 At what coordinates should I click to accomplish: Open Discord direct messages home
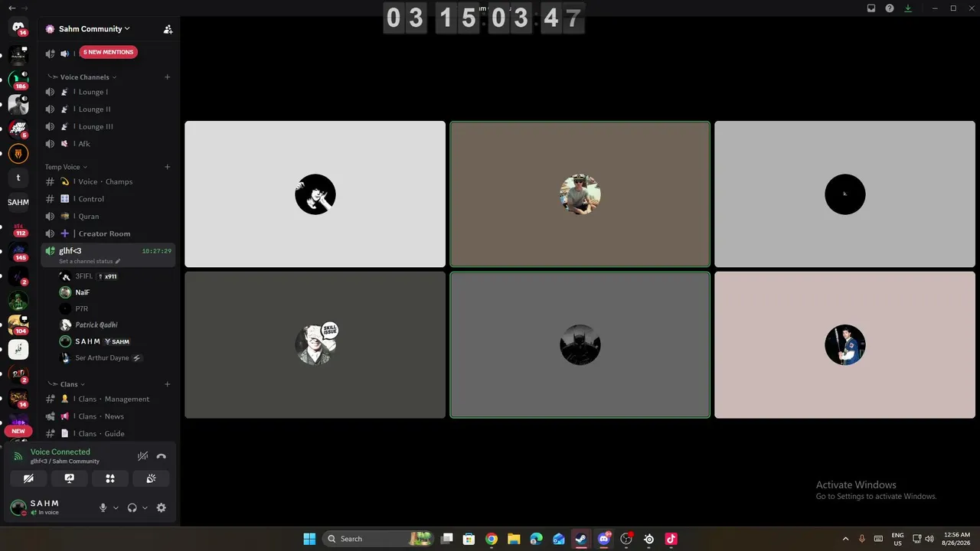(18, 28)
